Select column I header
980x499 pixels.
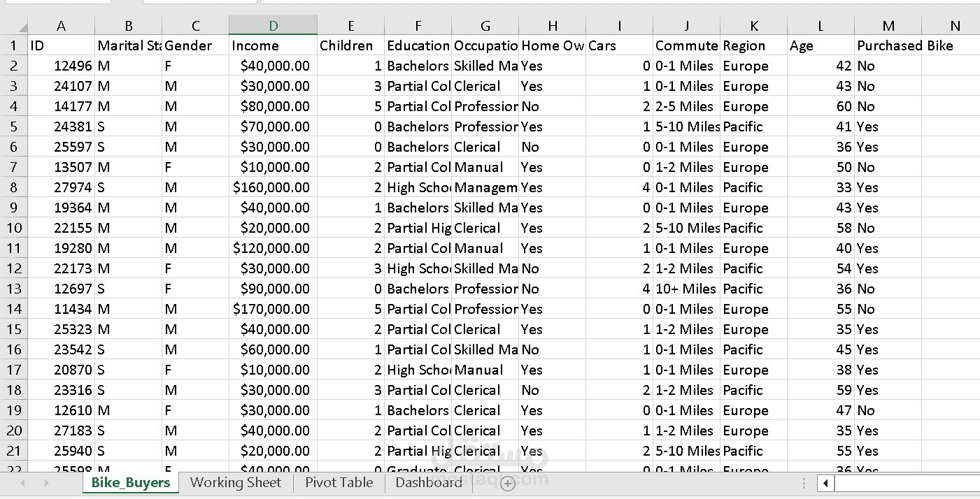[x=620, y=26]
